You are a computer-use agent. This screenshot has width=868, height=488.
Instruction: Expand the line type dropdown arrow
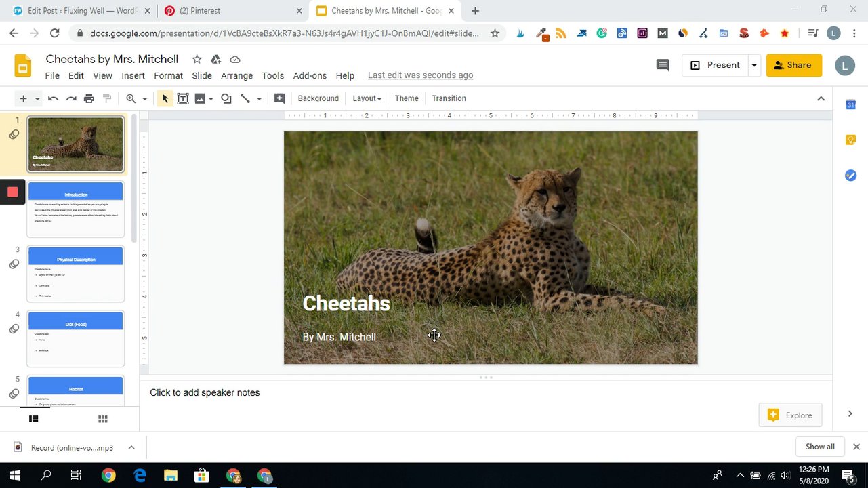tap(259, 99)
